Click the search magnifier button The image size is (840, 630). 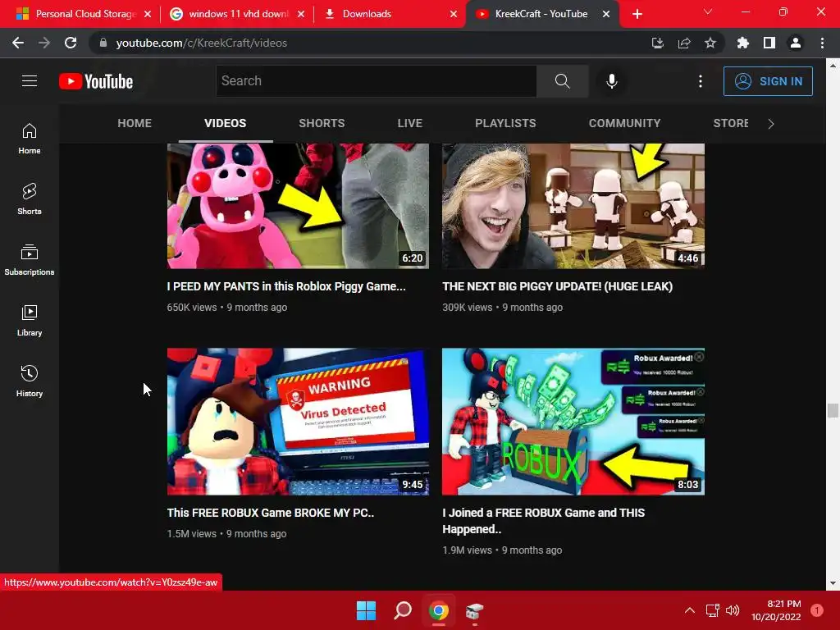pyautogui.click(x=562, y=81)
